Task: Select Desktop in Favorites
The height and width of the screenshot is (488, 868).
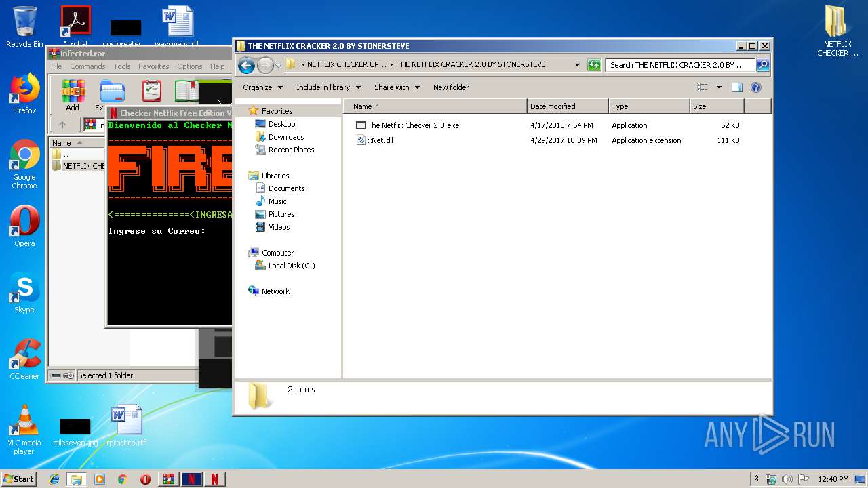Action: coord(275,124)
